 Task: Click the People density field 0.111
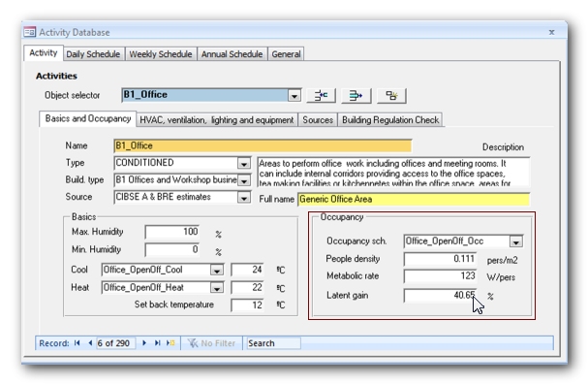(440, 259)
